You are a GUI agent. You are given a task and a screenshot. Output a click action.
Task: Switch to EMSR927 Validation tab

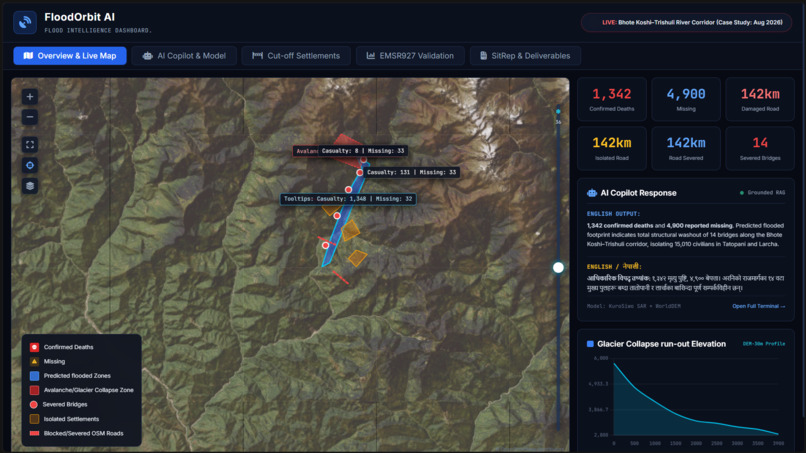point(410,56)
